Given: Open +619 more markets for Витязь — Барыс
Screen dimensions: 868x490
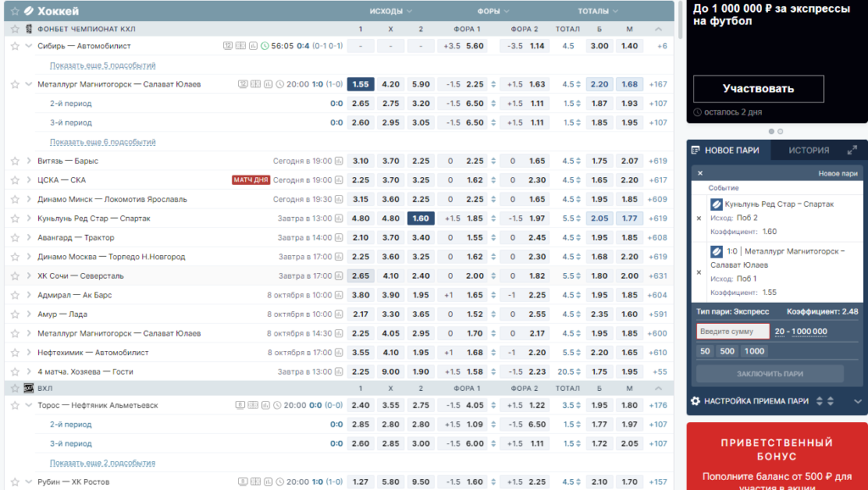Looking at the screenshot, I should (x=658, y=161).
